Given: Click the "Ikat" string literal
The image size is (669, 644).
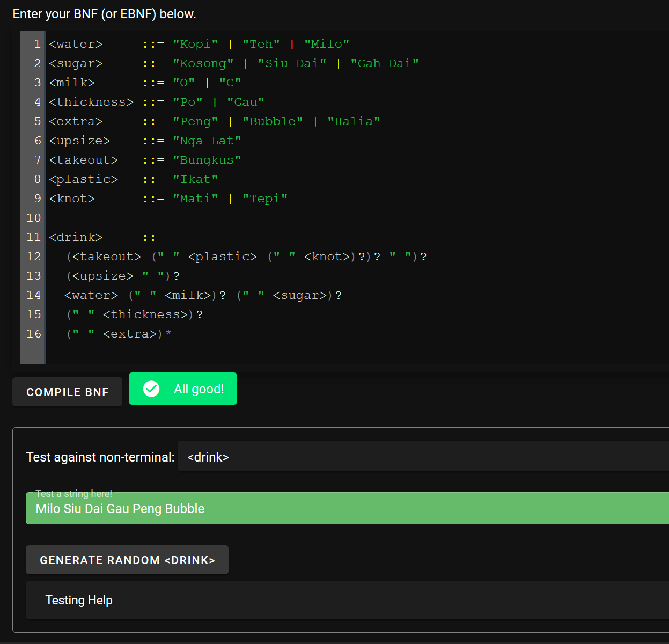Looking at the screenshot, I should pos(195,179).
